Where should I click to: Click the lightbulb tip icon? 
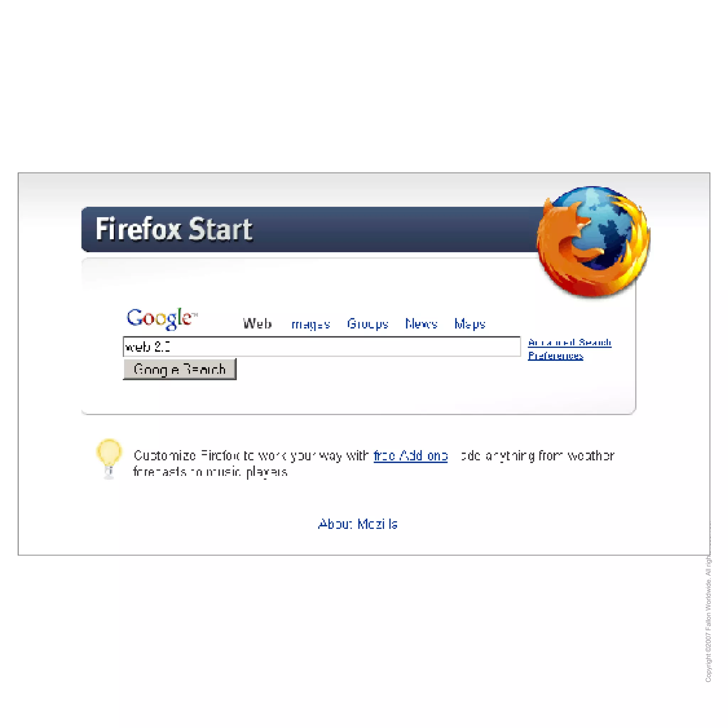click(x=109, y=459)
